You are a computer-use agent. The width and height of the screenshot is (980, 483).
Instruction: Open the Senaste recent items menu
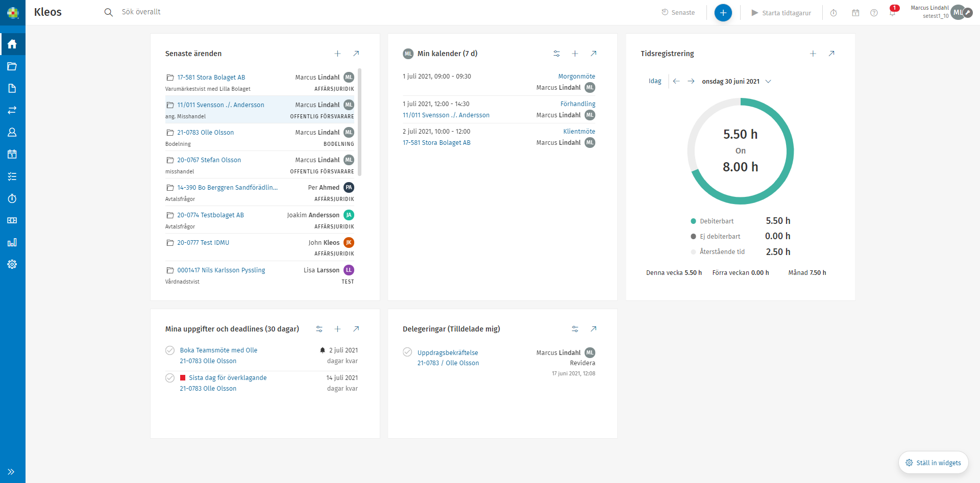coord(678,13)
